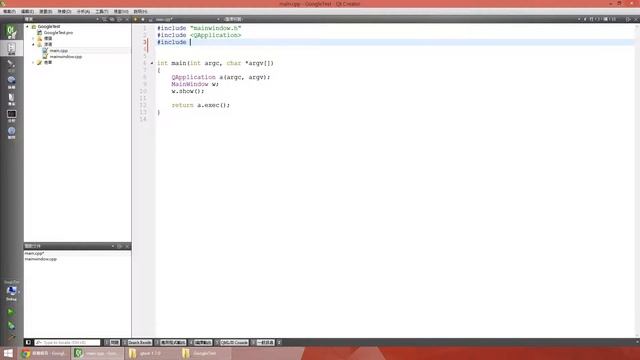The width and height of the screenshot is (640, 360).
Task: Click the Build project hammer icon
Action: click(x=11, y=338)
